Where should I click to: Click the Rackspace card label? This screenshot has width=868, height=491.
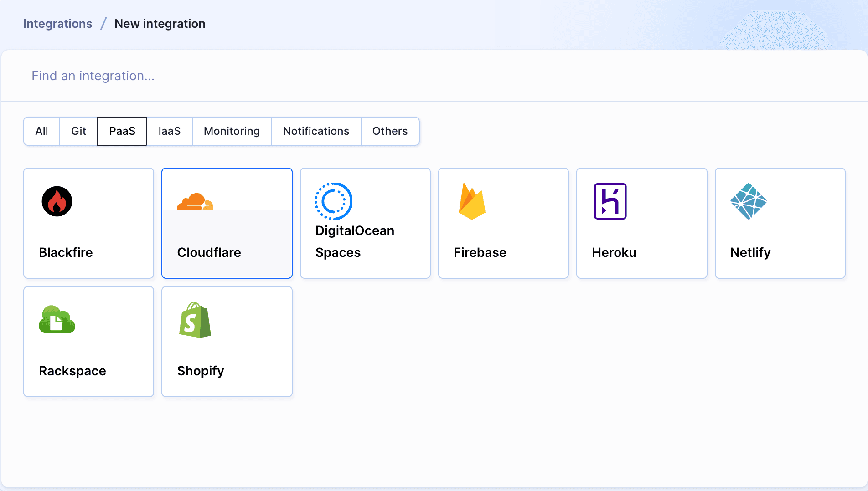(x=72, y=371)
